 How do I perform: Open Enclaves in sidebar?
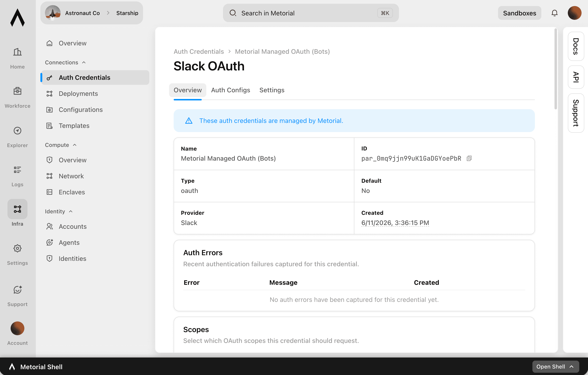tap(95, 192)
